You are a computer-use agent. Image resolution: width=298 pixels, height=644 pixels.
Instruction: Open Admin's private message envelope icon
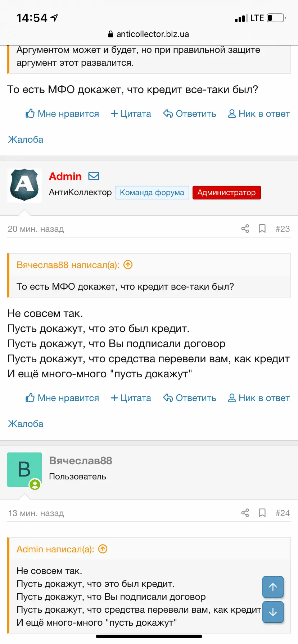pyautogui.click(x=94, y=176)
